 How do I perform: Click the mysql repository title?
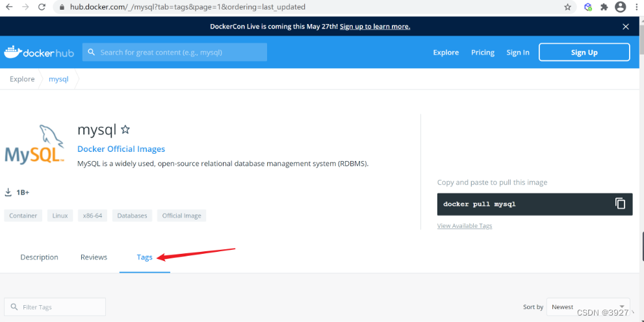coord(97,130)
